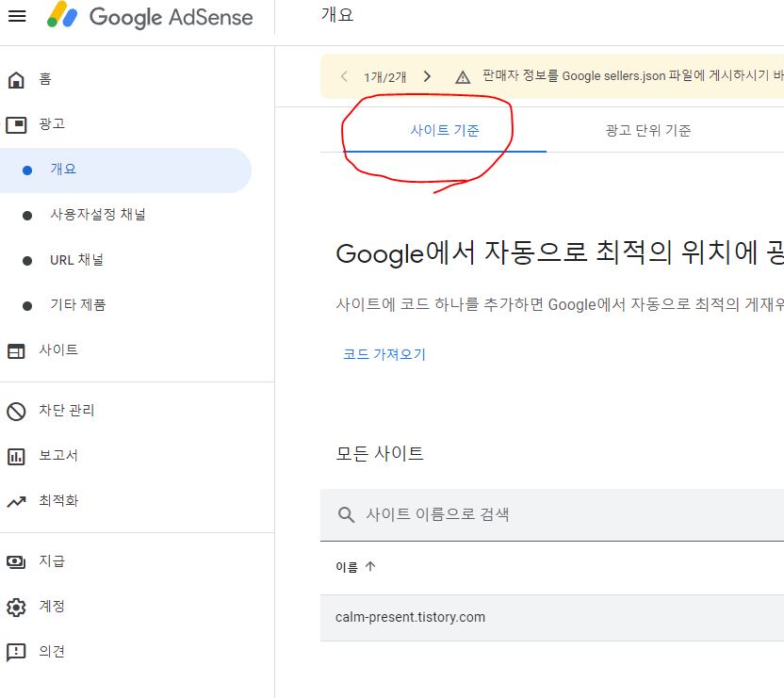Click the 홈 house icon
The image size is (784, 698).
(x=16, y=79)
